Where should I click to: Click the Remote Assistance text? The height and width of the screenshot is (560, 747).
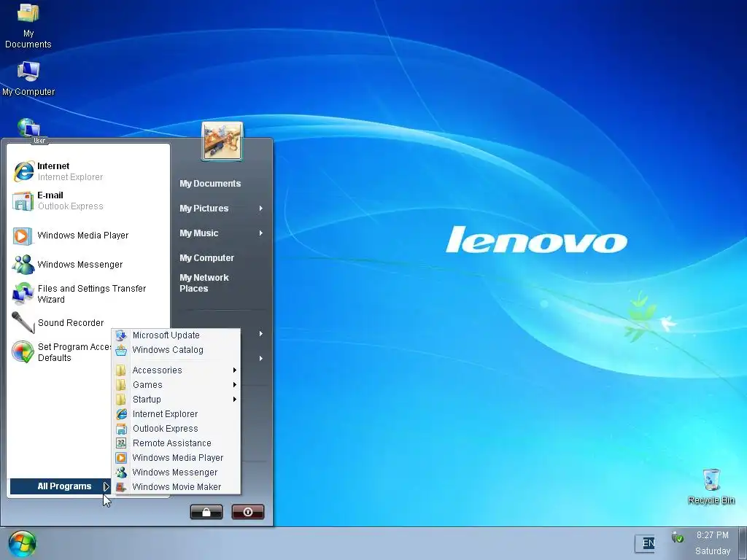[x=172, y=443]
